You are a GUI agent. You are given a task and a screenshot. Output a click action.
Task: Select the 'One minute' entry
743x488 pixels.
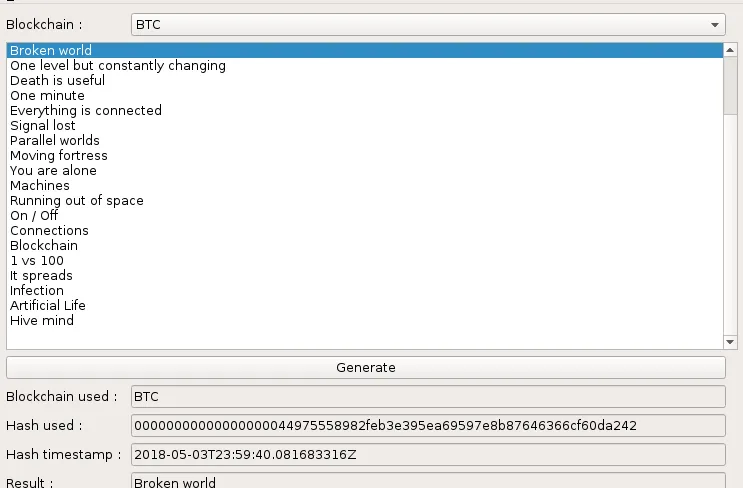coord(365,96)
